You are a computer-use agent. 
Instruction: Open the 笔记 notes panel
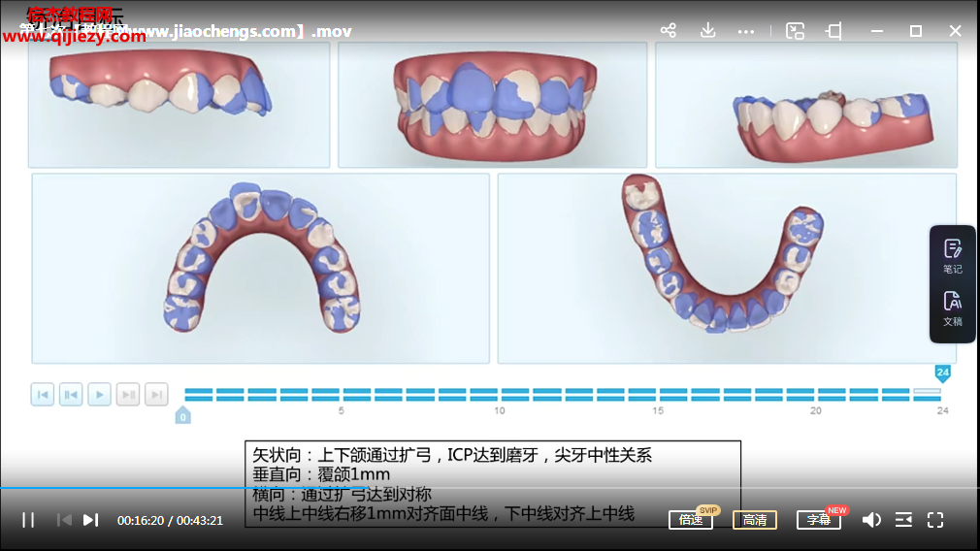point(953,257)
